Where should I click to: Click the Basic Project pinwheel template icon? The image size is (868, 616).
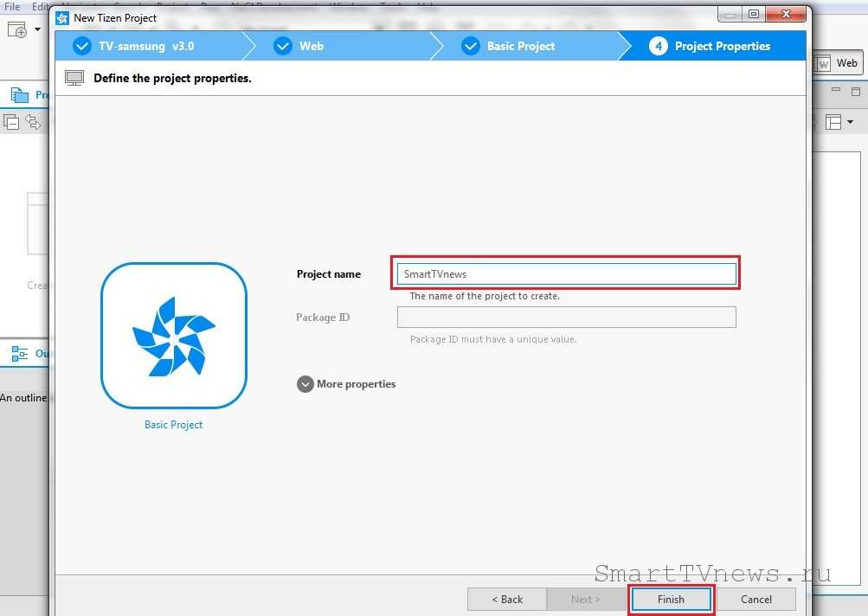point(174,336)
